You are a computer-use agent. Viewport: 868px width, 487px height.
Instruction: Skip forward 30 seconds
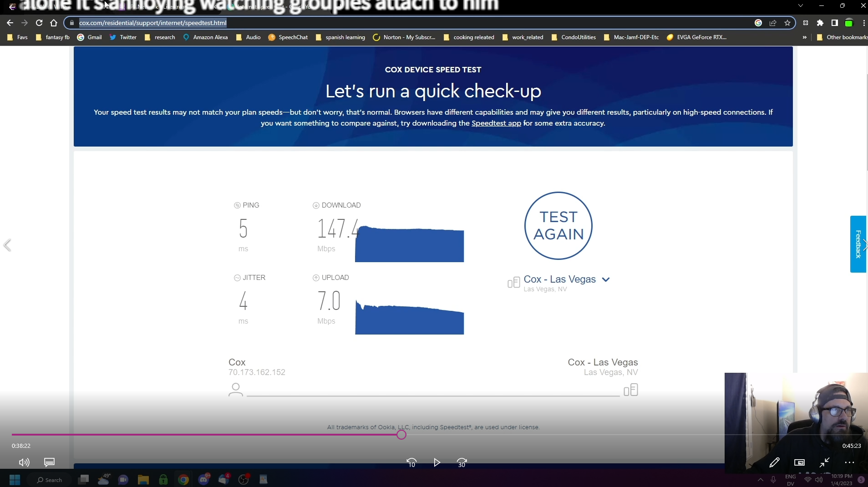(x=462, y=462)
